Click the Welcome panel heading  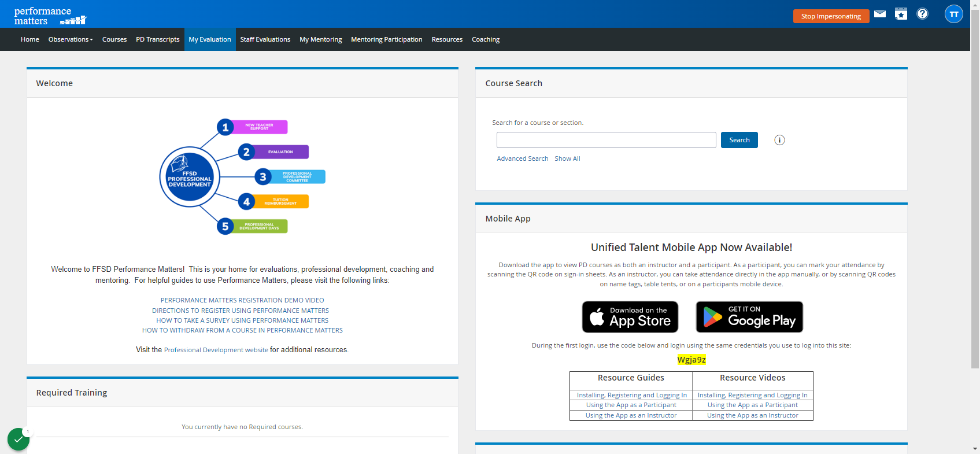pos(54,83)
